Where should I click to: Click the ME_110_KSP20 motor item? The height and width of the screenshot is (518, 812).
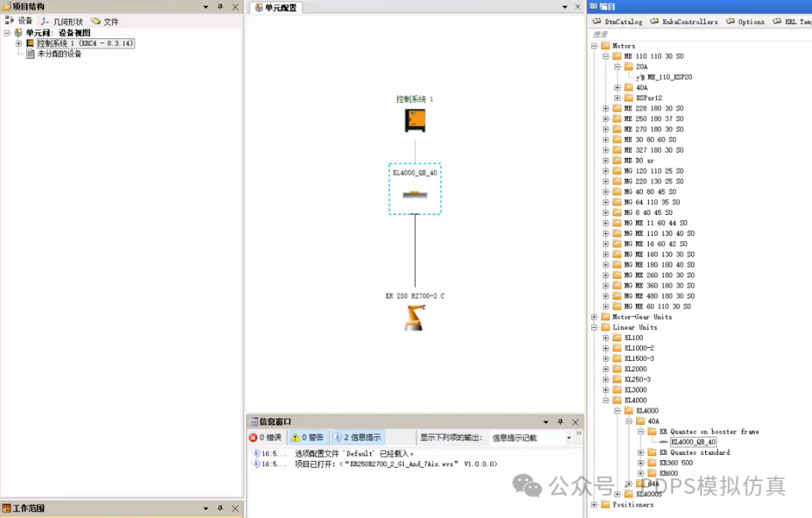(x=669, y=77)
